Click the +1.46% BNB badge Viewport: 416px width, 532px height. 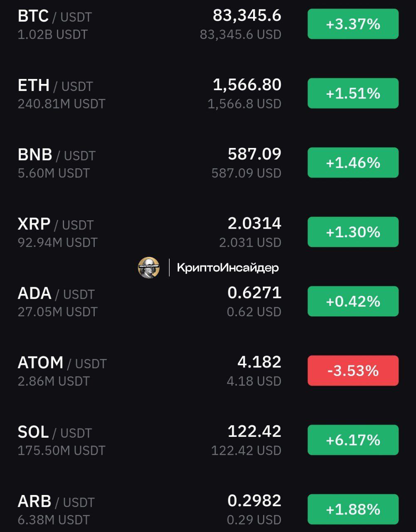(x=353, y=163)
